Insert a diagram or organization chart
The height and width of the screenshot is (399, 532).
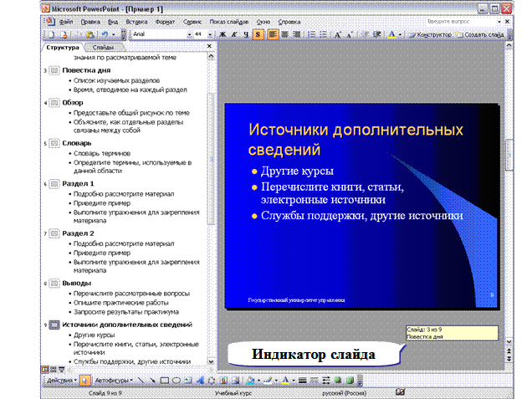212,381
